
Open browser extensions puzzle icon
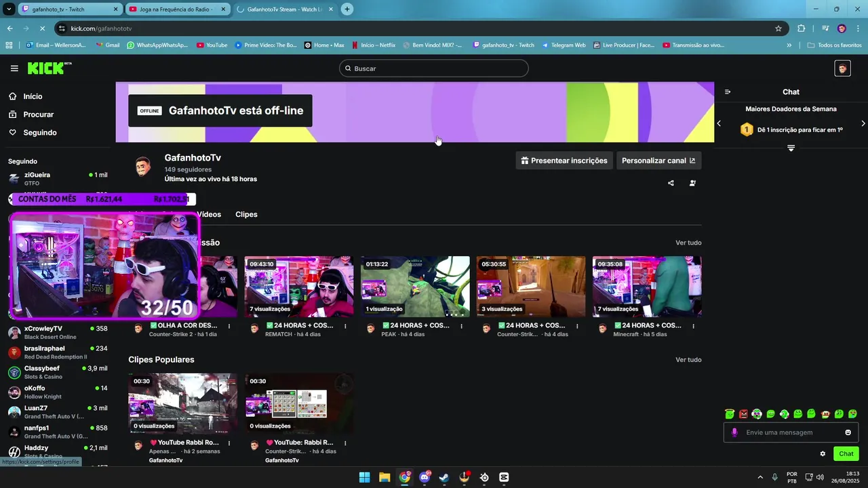[x=802, y=28]
